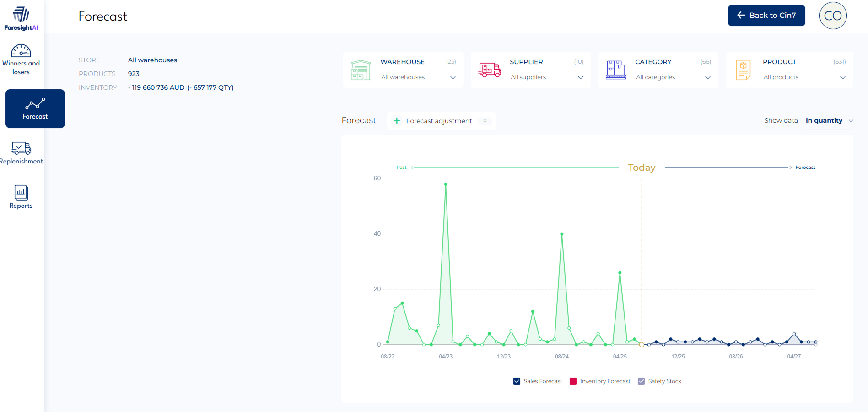
Task: Select the Forecast tab heading
Action: 359,120
